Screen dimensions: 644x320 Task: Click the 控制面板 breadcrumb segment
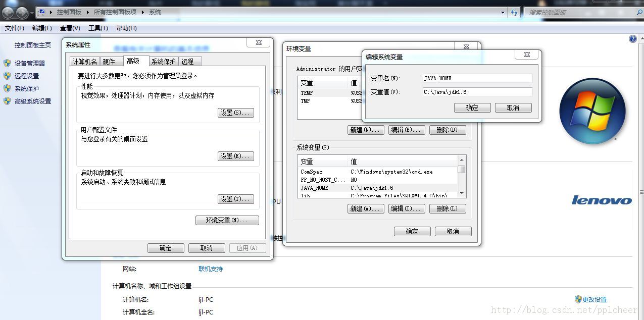click(x=69, y=12)
